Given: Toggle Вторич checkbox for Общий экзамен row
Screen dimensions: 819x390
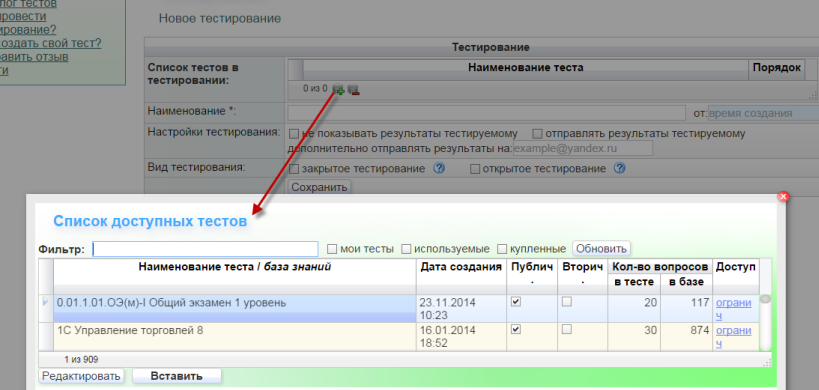Looking at the screenshot, I should coord(566,301).
